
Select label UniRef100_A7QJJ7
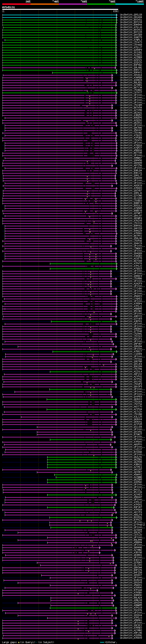[x=131, y=48]
